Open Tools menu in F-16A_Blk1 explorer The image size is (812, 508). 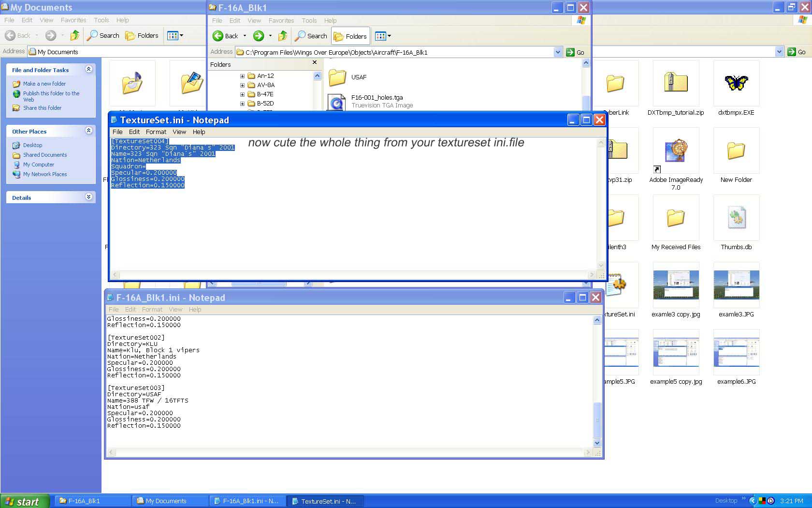309,20
